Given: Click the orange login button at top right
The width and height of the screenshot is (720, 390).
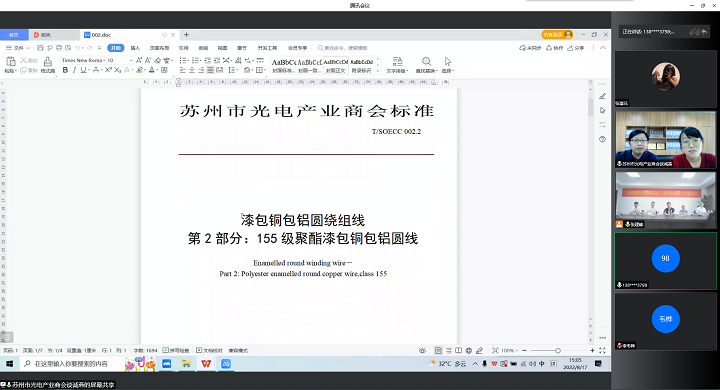Looking at the screenshot, I should coord(557,34).
